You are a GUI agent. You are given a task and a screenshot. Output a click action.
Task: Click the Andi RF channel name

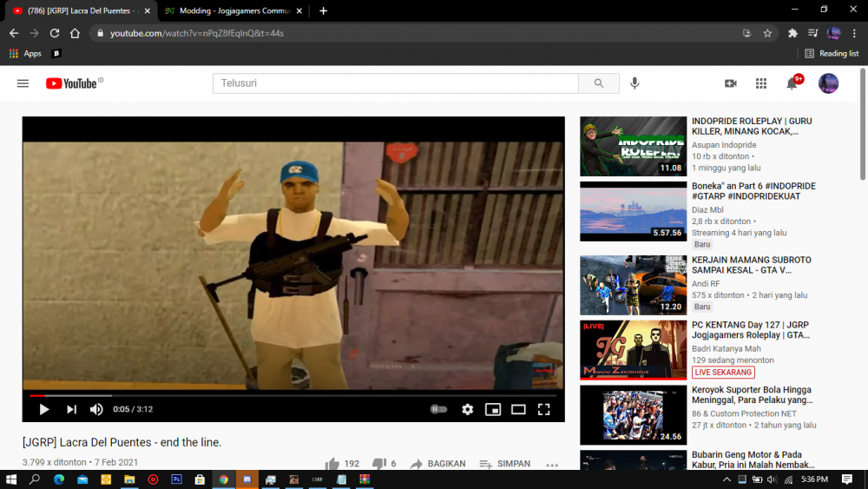click(x=706, y=283)
